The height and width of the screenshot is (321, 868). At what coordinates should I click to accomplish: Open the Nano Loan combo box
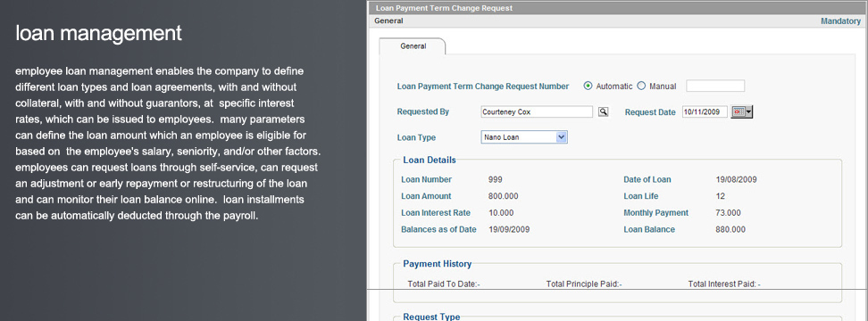click(x=524, y=137)
